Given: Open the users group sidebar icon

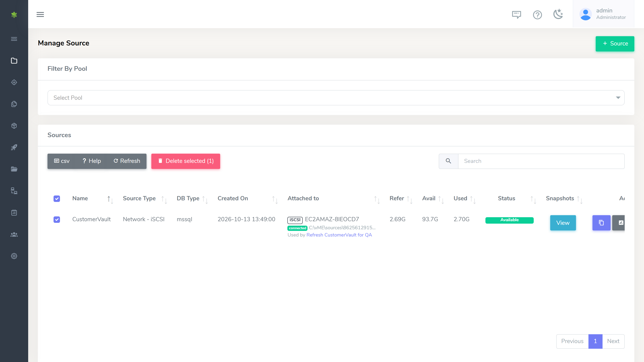Looking at the screenshot, I should tap(14, 234).
